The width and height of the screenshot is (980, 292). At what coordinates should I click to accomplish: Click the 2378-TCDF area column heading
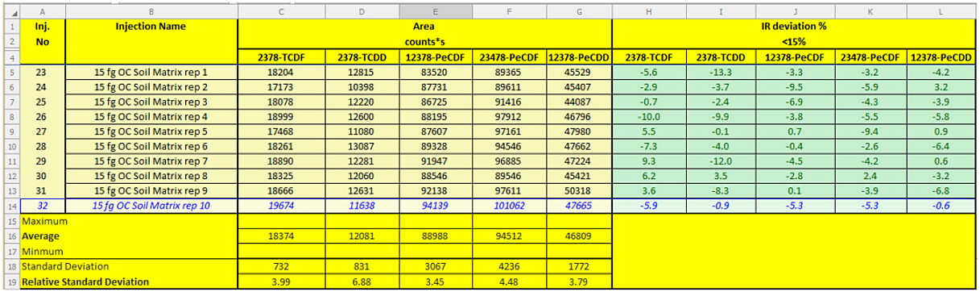click(x=281, y=57)
